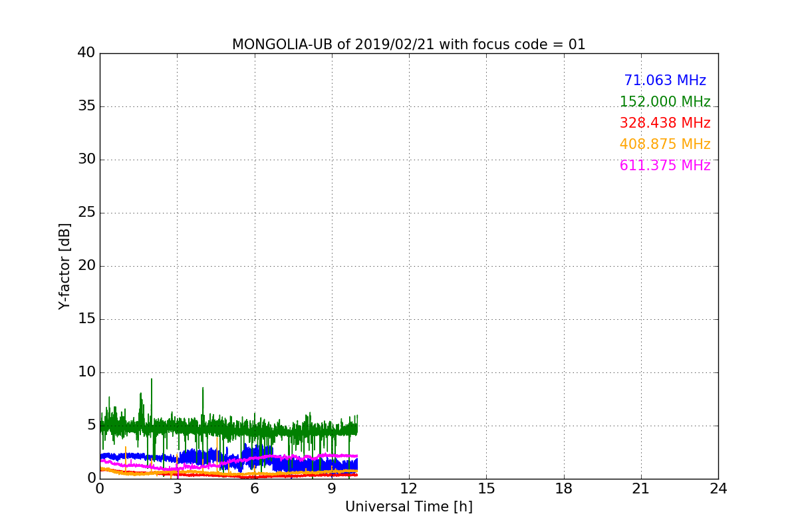Image resolution: width=798 pixels, height=532 pixels.
Task: Click the x-axis tick label 9
Action: [x=332, y=489]
